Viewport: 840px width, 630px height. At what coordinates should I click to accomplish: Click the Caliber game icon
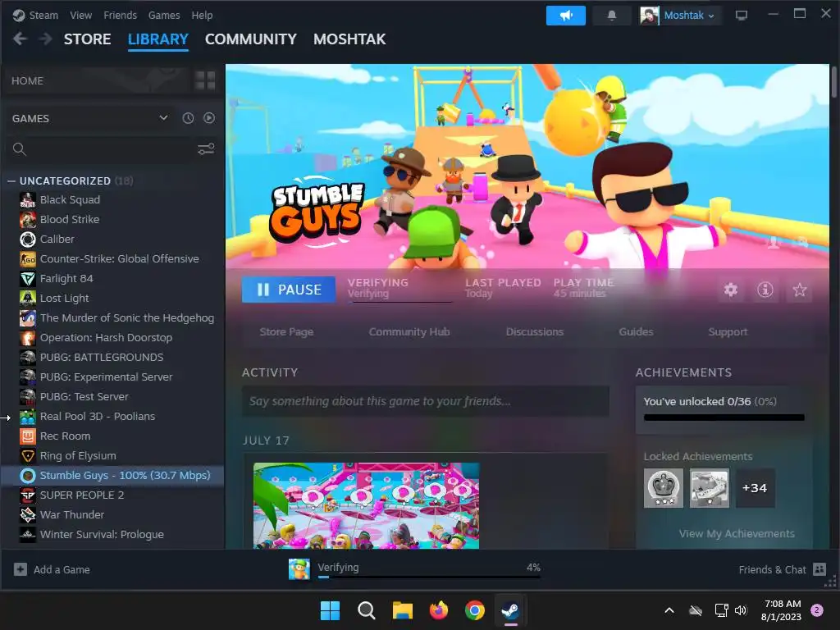(x=28, y=240)
